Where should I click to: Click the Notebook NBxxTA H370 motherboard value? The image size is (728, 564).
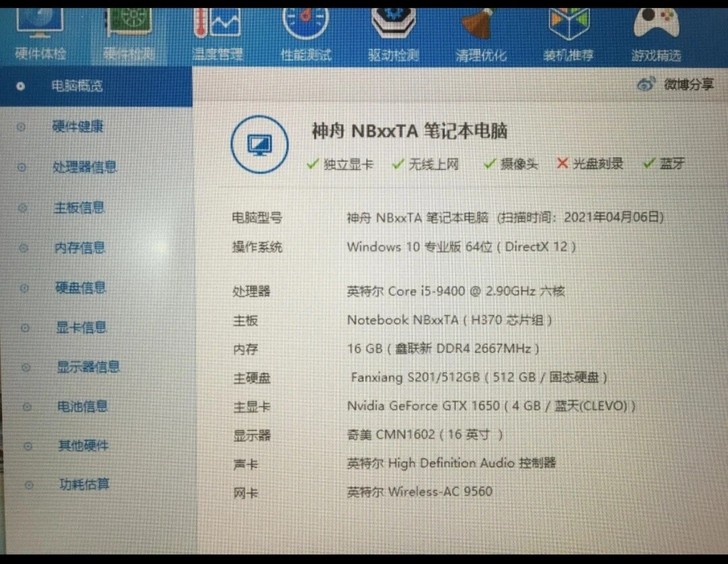pos(449,320)
